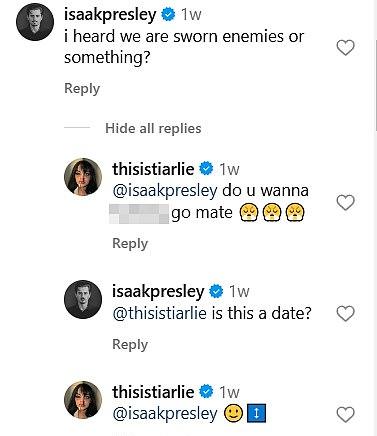Follow @isaakpresley mention in 'do u wanna' reply

[x=165, y=191]
